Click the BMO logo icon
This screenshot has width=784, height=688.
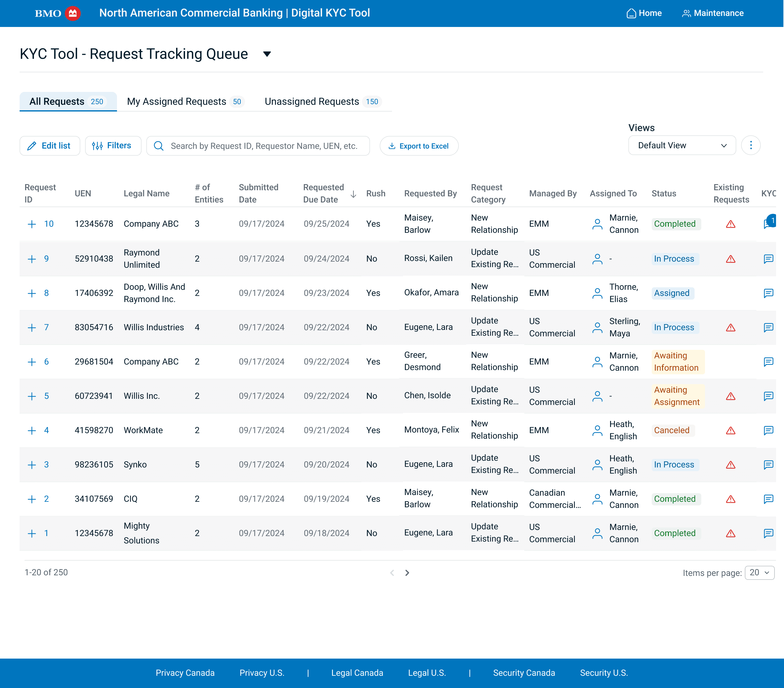73,13
